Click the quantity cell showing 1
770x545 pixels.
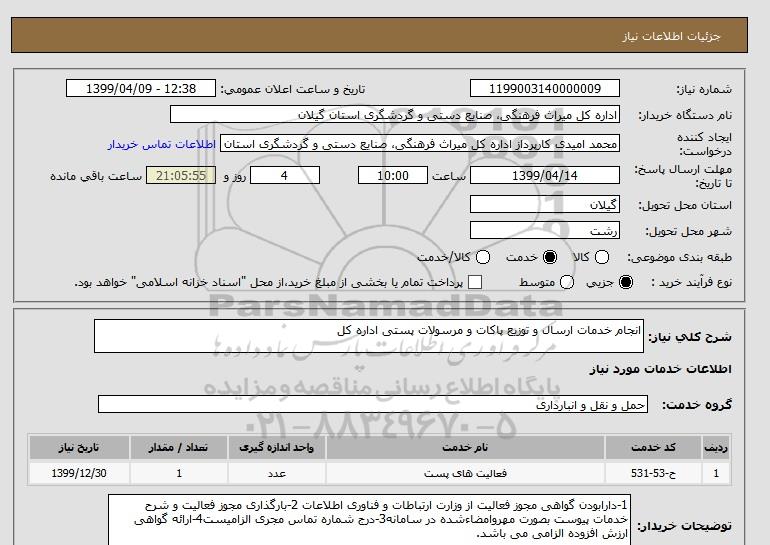(179, 473)
